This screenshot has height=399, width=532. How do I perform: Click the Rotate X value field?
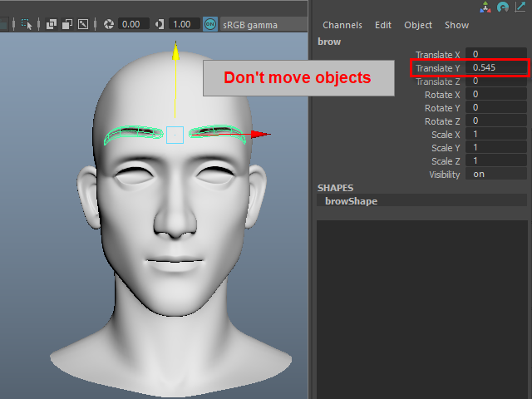pyautogui.click(x=496, y=94)
